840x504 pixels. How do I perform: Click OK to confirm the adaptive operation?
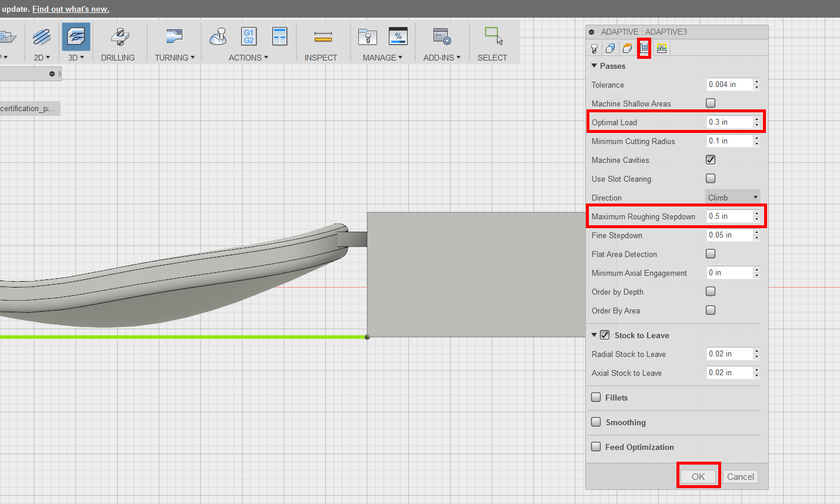point(698,476)
